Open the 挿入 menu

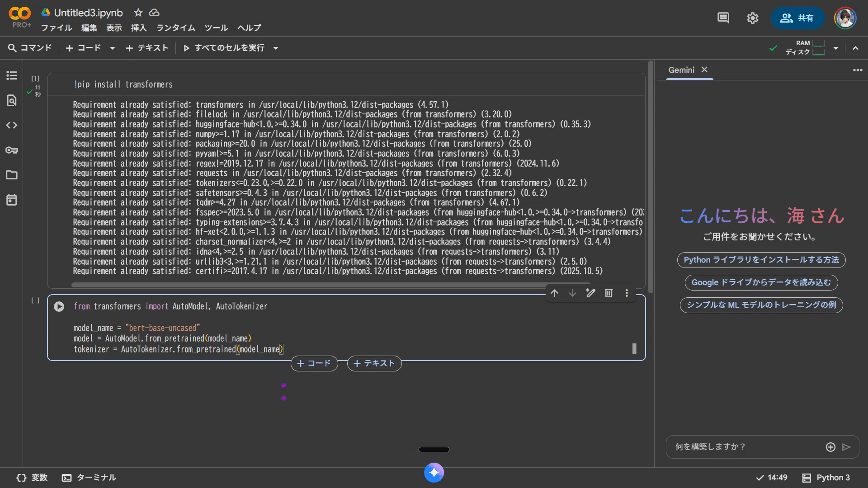[x=139, y=28]
